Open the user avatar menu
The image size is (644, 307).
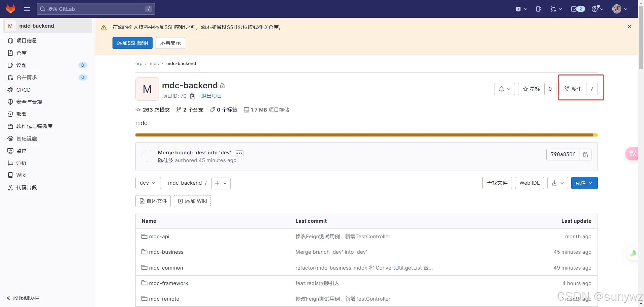(x=620, y=9)
